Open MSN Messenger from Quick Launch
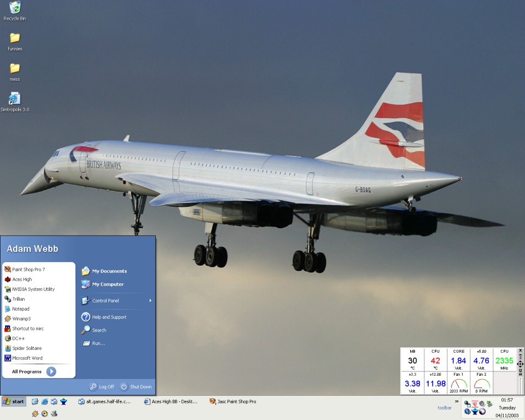The image size is (525, 420). [54, 414]
